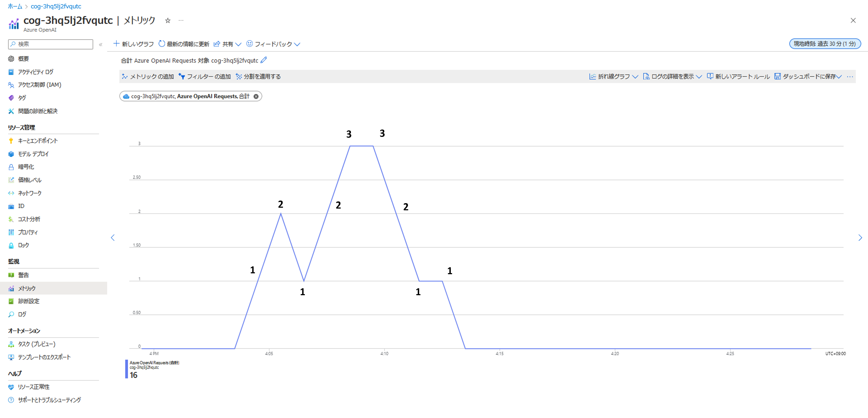Remove the Azure OpenAI Requests metric pill
Viewport: 868px width, 418px height.
(256, 97)
